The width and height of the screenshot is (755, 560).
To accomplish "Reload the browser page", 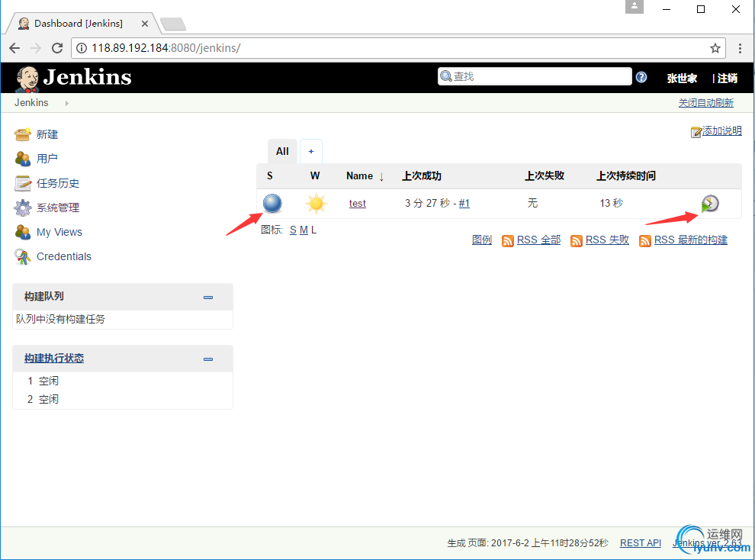I will tap(57, 48).
